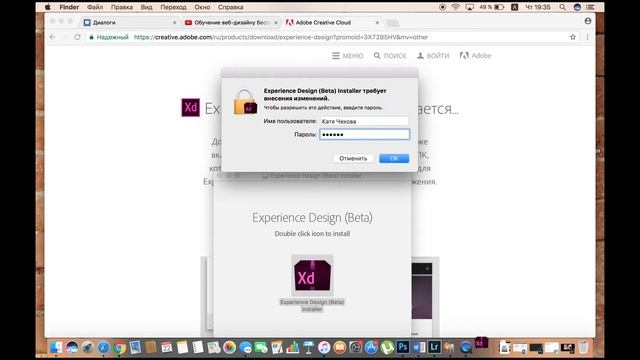Image resolution: width=640 pixels, height=360 pixels.
Task: Switch to the Диалоги browser tab
Action: [130, 22]
